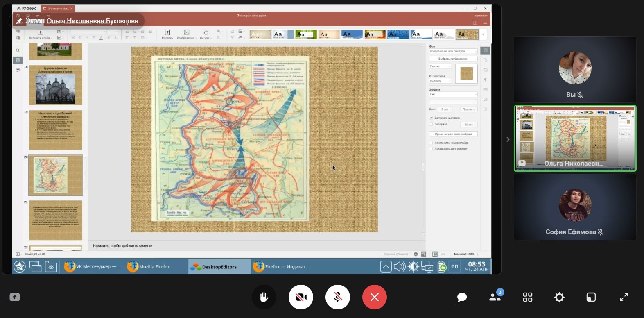
Task: Open slide settings panel icon
Action: coord(485,50)
